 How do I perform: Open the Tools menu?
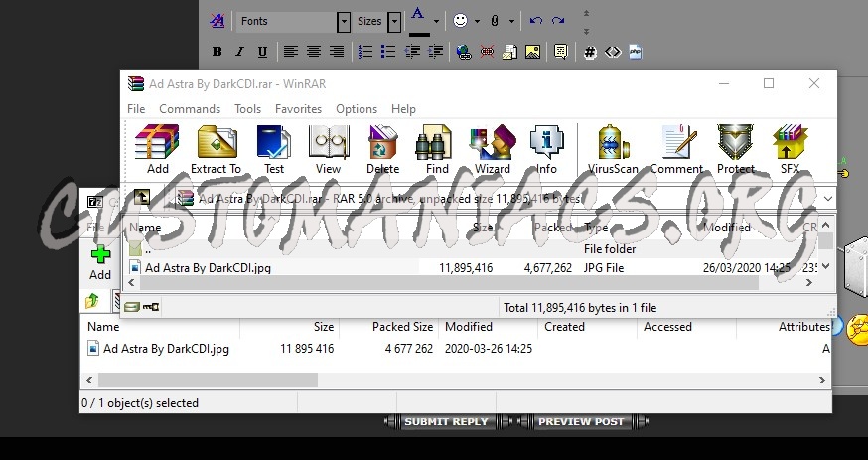[247, 109]
